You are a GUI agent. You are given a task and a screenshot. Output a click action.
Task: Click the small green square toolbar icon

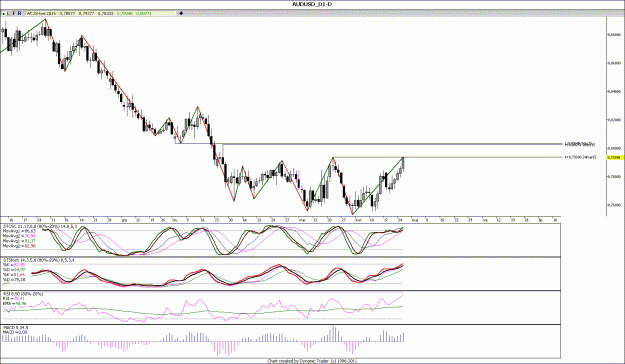point(4,14)
